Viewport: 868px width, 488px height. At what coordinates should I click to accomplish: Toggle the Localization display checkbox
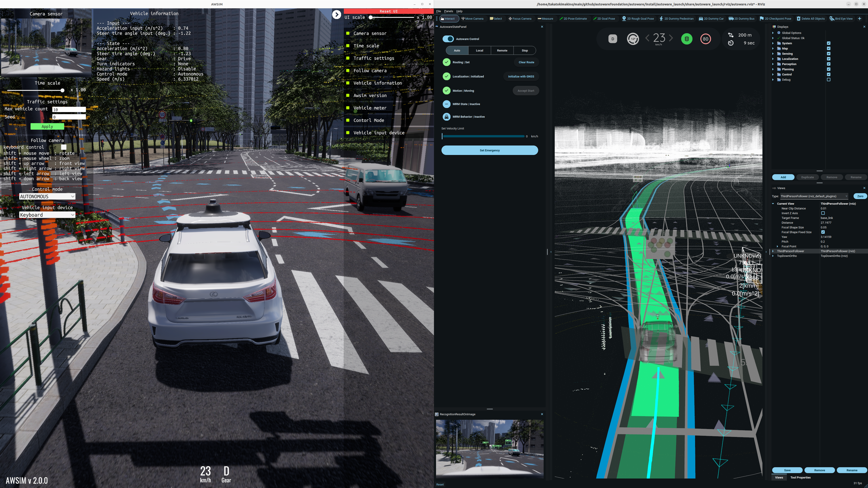coord(829,59)
